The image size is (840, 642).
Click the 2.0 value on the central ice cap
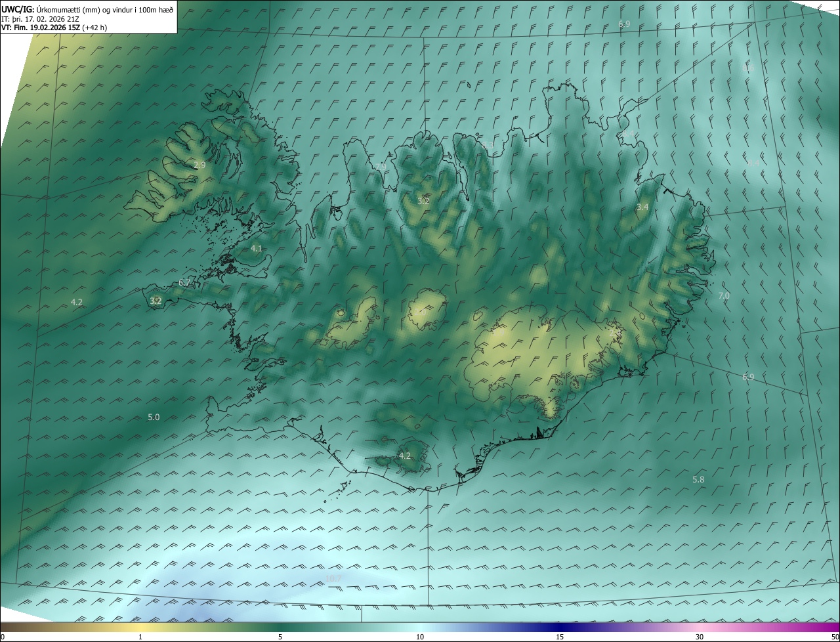tap(421, 313)
